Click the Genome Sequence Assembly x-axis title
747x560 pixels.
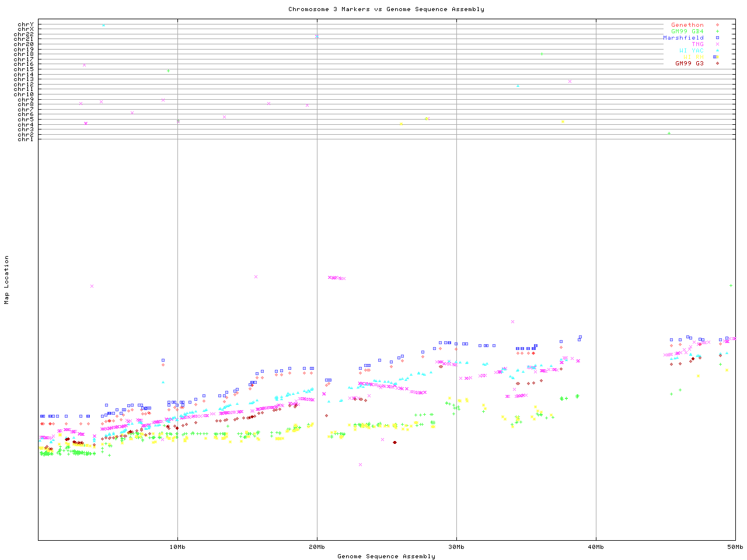coord(386,556)
